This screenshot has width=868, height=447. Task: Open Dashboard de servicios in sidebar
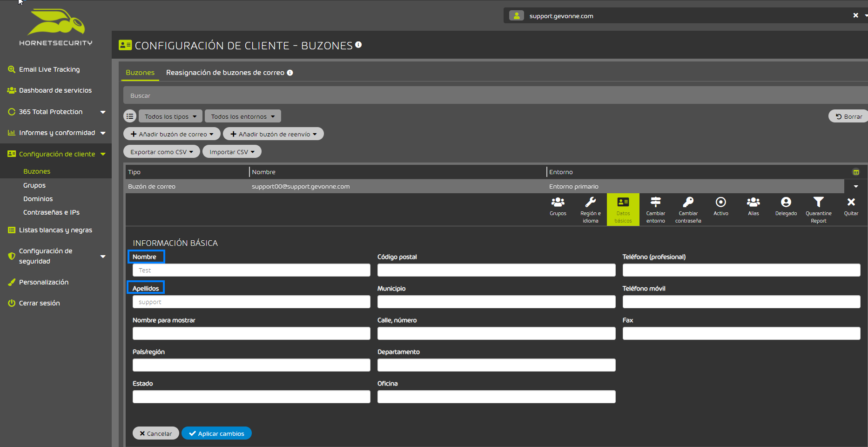55,90
